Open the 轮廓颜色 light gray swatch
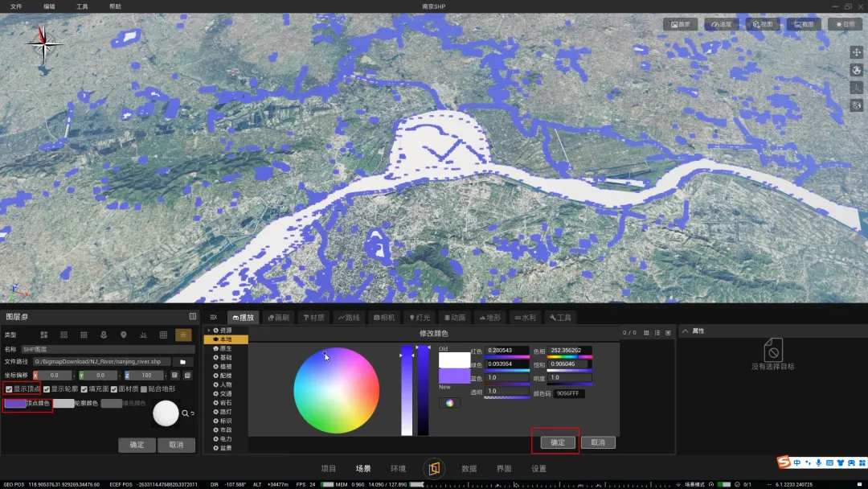Viewport: 868px width, 489px height. coord(63,403)
